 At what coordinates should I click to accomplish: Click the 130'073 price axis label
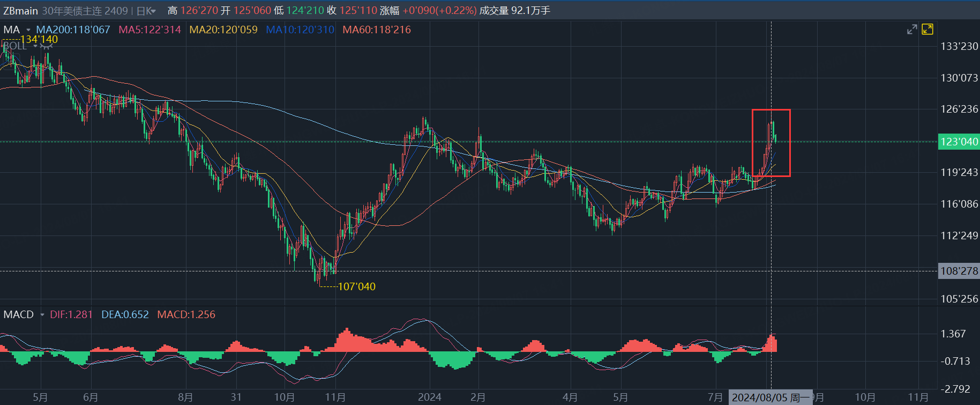(x=959, y=78)
